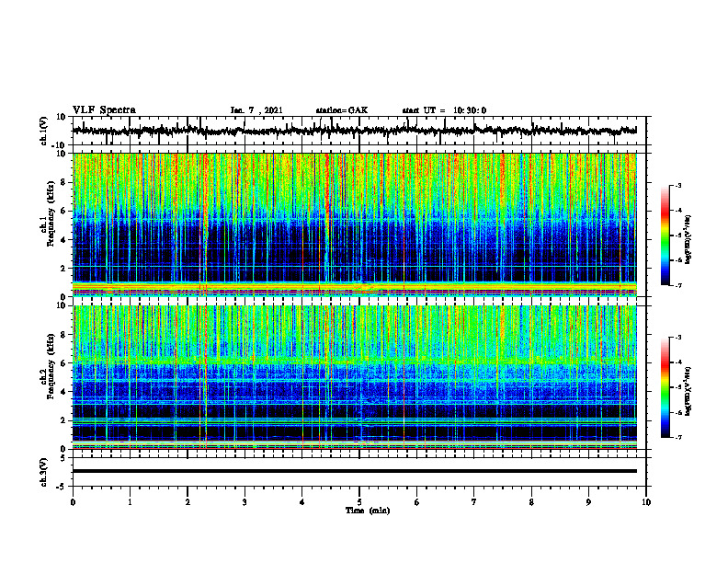Click the 'ch.3(V)' axis label
The image size is (728, 563).
(x=43, y=472)
